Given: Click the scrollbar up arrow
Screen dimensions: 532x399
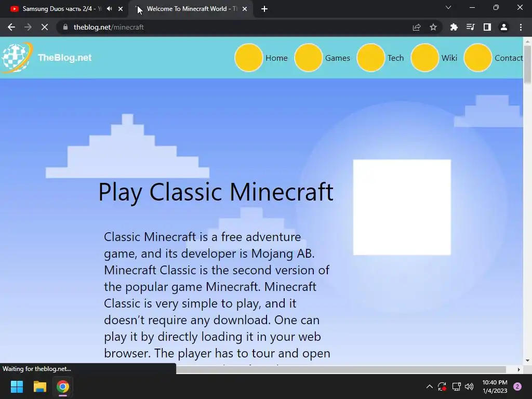Looking at the screenshot, I should [x=527, y=42].
